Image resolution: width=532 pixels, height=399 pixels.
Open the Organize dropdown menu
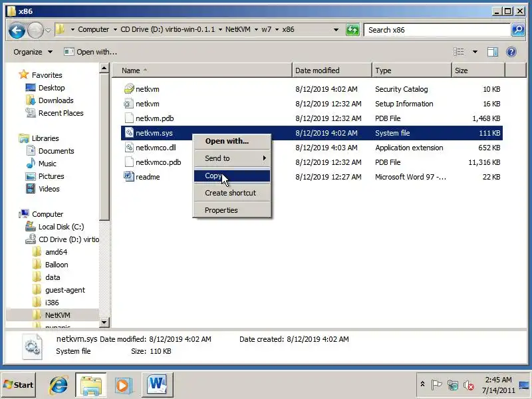pos(33,52)
